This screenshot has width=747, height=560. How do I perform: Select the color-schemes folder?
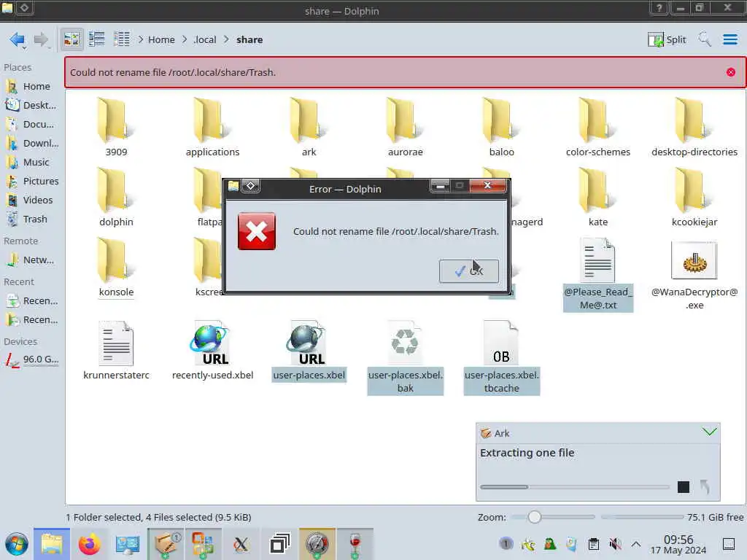[598, 128]
